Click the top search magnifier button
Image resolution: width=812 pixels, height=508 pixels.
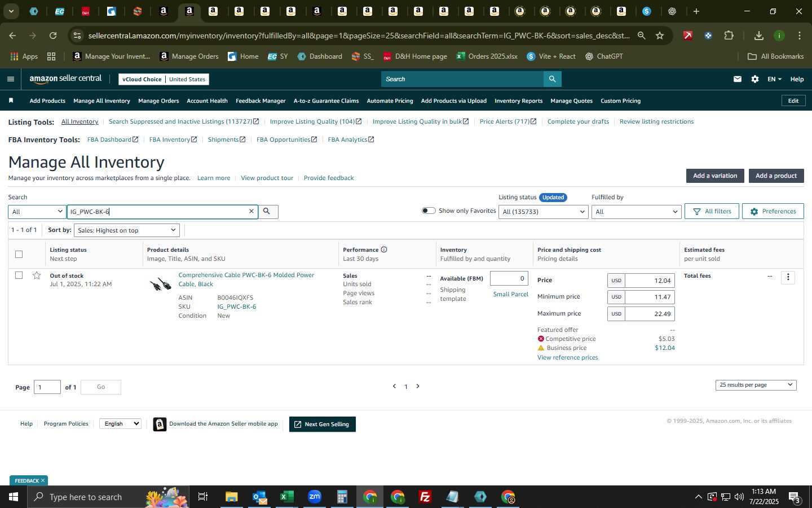click(x=552, y=79)
